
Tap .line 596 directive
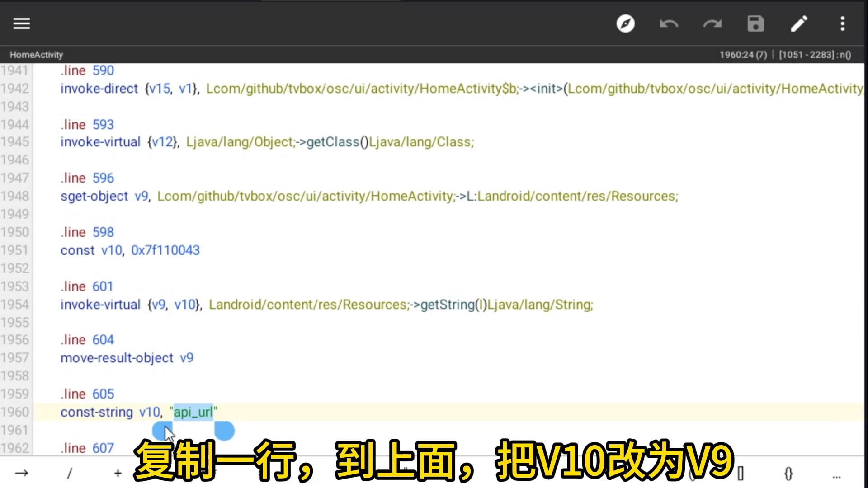[87, 178]
